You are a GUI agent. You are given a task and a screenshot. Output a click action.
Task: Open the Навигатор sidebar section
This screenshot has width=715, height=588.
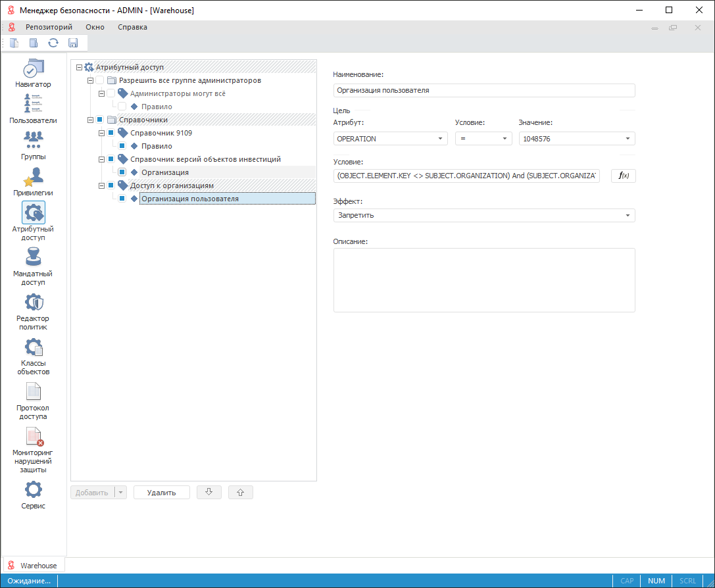click(x=33, y=72)
